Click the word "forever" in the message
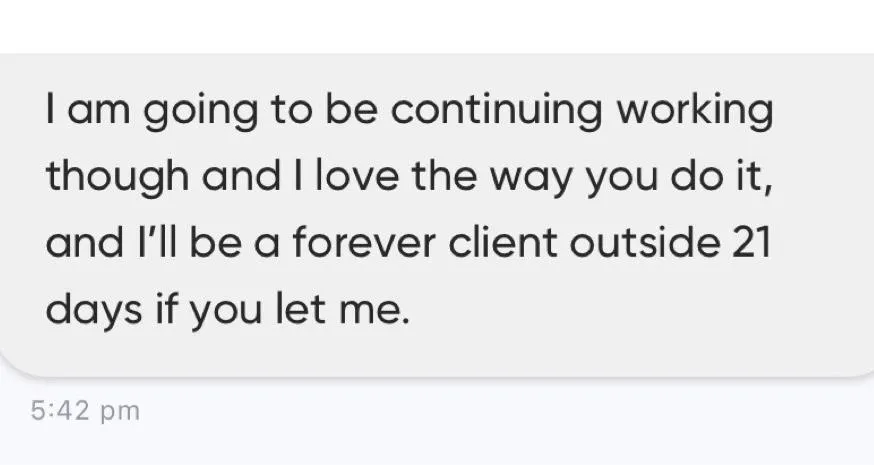 [x=364, y=243]
